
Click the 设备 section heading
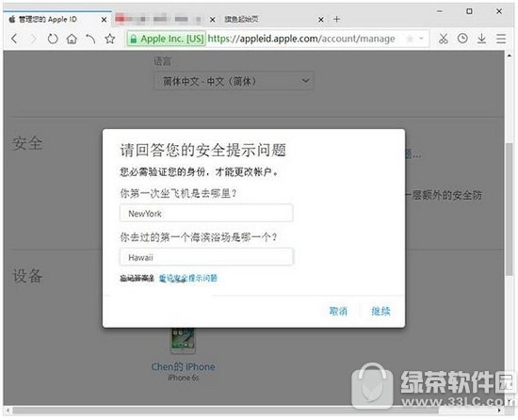[27, 276]
